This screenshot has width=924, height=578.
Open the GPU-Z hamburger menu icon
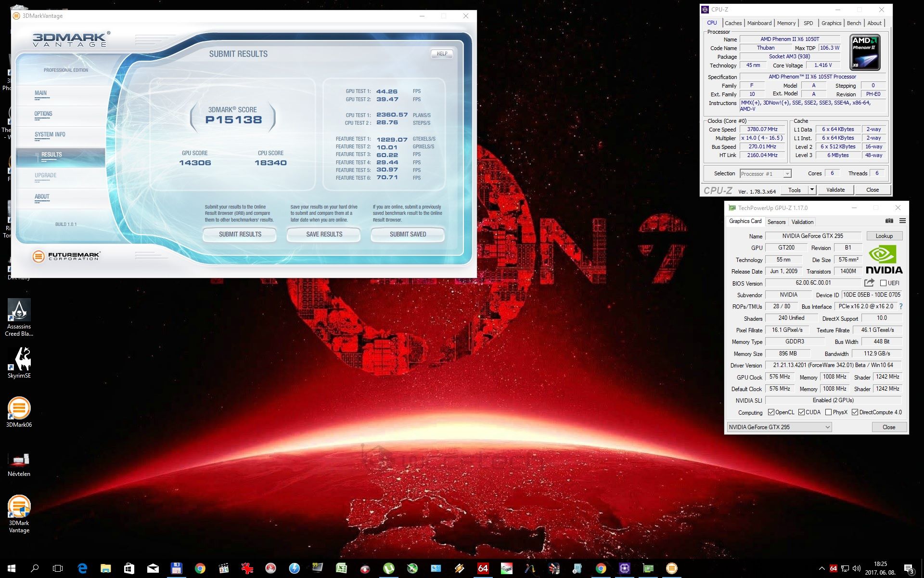pyautogui.click(x=902, y=221)
